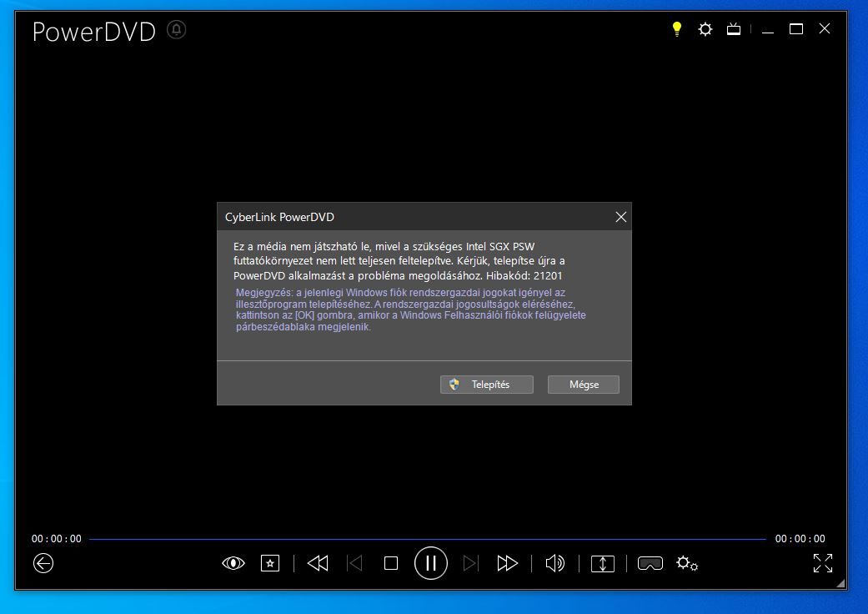Click the window resize grip in the corner
The width and height of the screenshot is (868, 614).
coord(840,583)
